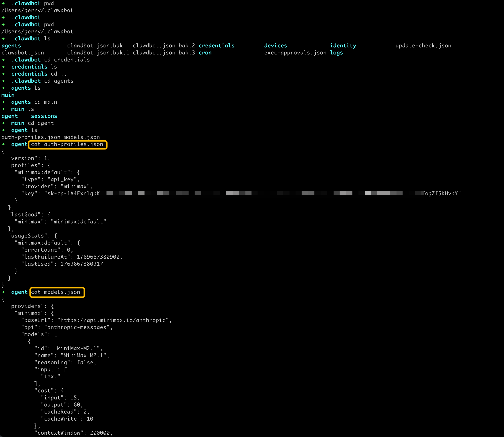Screen dimensions: 504x437
Task: Click the clawdbot.json.bak.1 file name
Action: (x=98, y=53)
